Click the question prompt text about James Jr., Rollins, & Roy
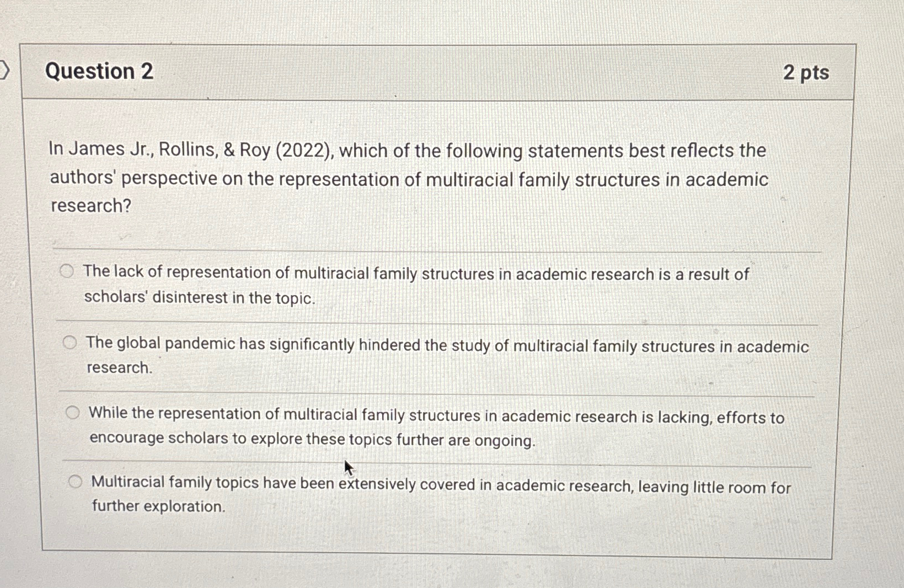 click(408, 178)
